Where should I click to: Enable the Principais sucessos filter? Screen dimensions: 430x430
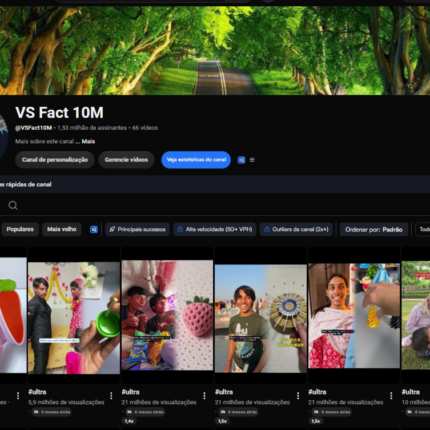pos(137,229)
